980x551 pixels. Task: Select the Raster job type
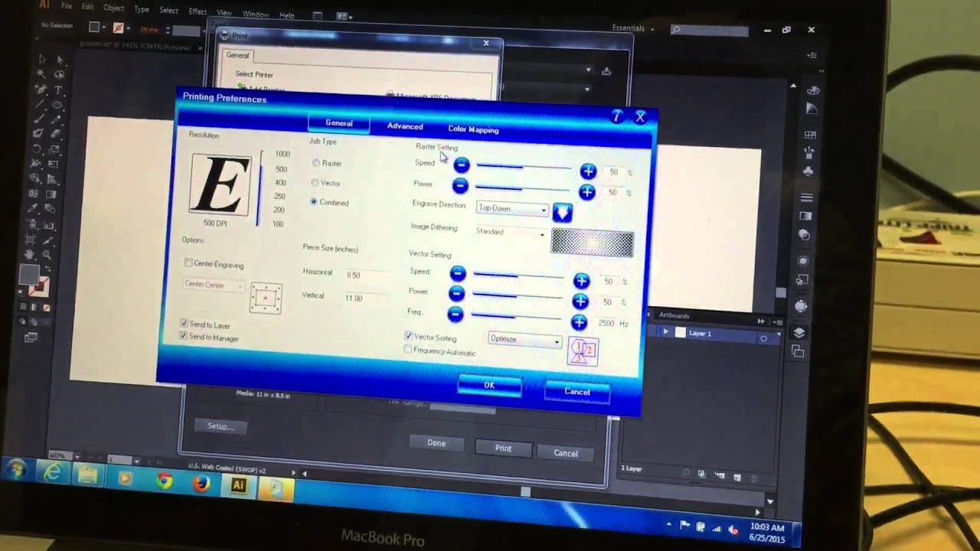pos(315,163)
